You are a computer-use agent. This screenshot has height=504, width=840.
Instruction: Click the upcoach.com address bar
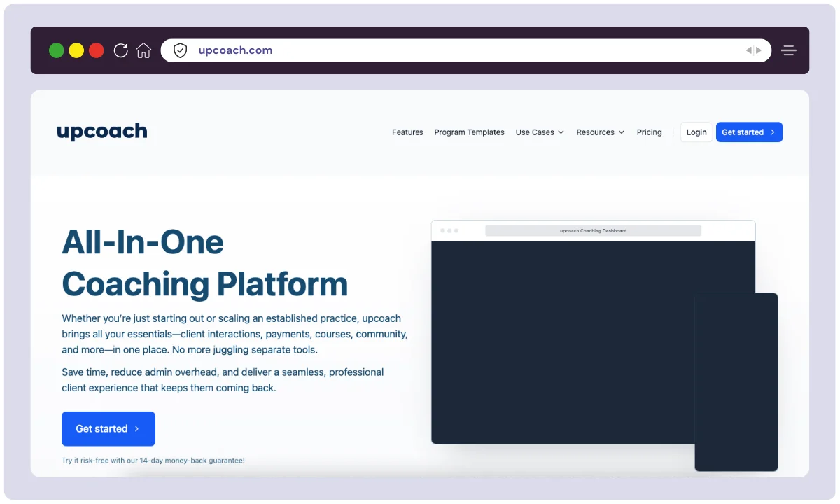[466, 50]
